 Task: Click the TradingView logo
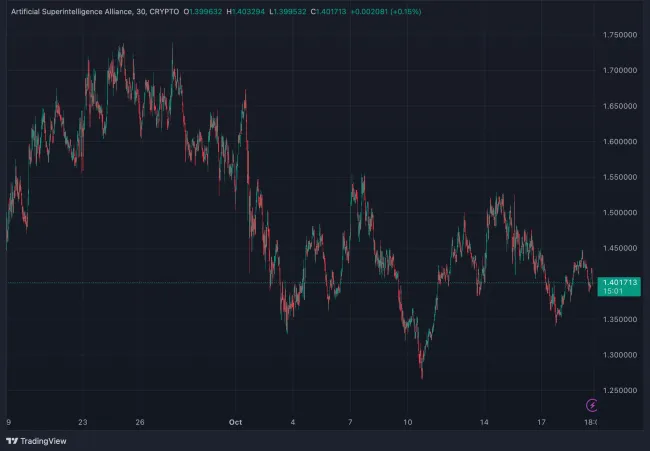coord(31,440)
